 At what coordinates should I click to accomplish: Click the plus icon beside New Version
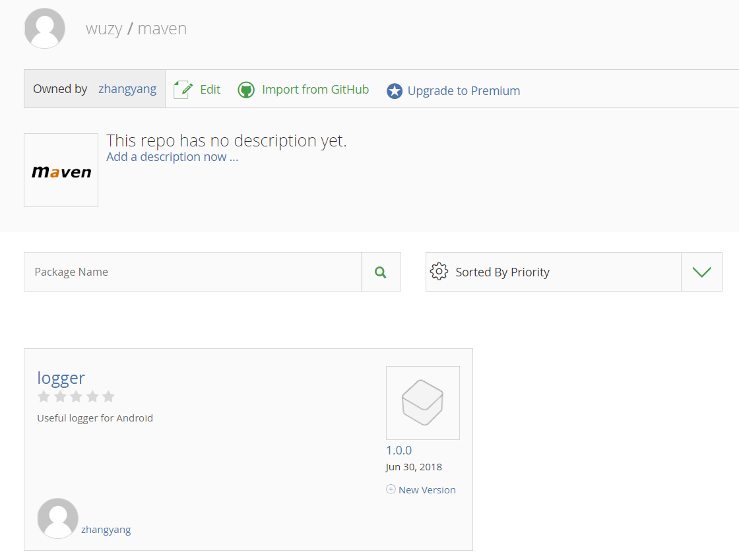391,489
